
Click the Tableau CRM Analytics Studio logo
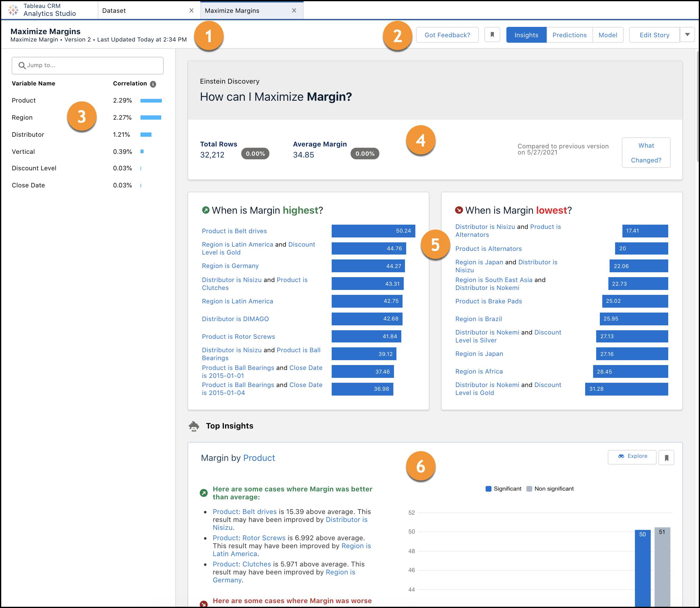click(x=13, y=10)
